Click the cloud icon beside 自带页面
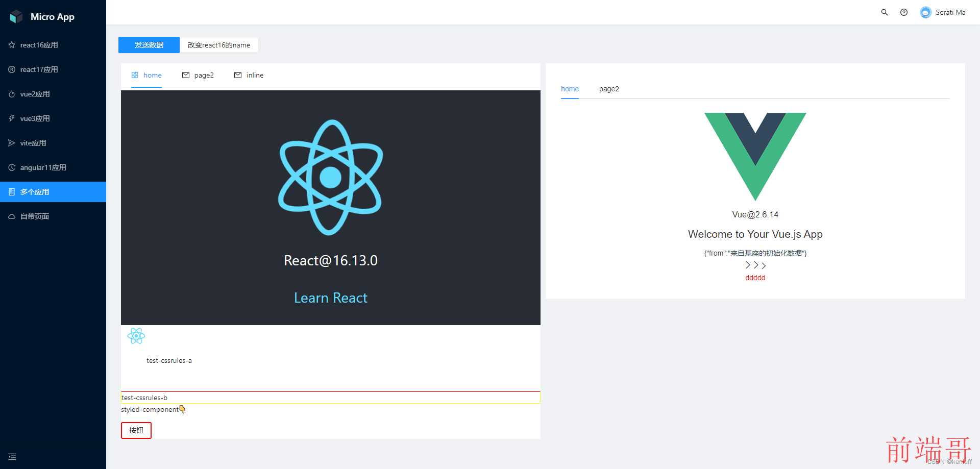The width and height of the screenshot is (980, 469). (12, 216)
